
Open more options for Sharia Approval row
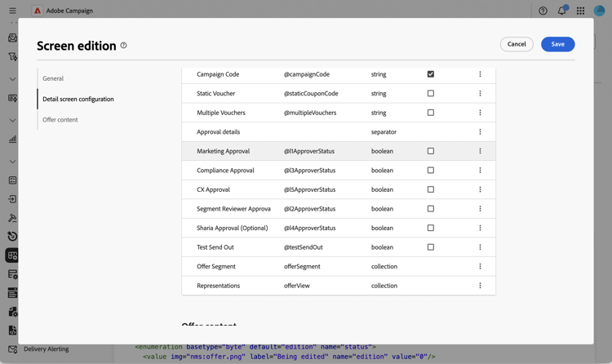tap(480, 228)
